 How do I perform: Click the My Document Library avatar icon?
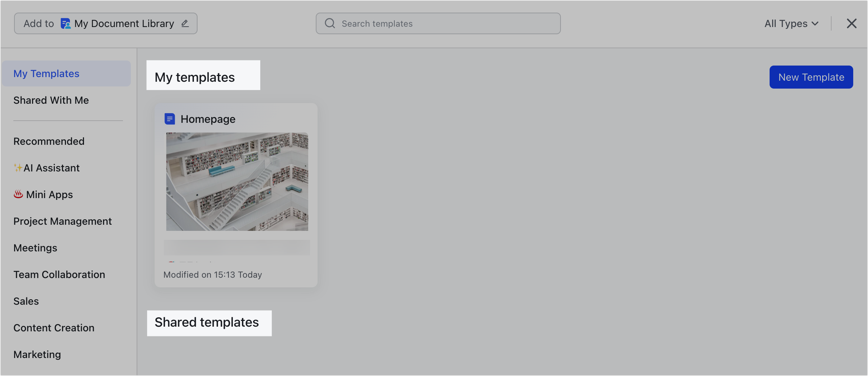[x=65, y=23]
